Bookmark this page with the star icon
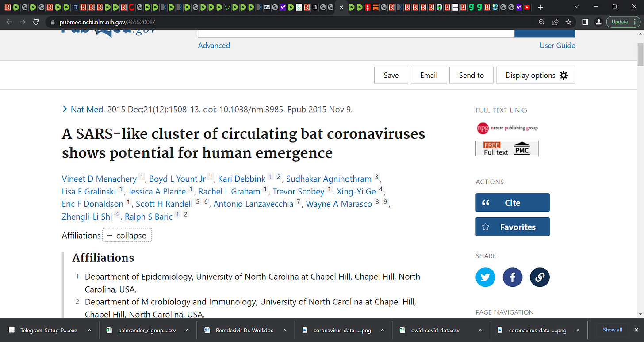This screenshot has height=342, width=644. 568,22
